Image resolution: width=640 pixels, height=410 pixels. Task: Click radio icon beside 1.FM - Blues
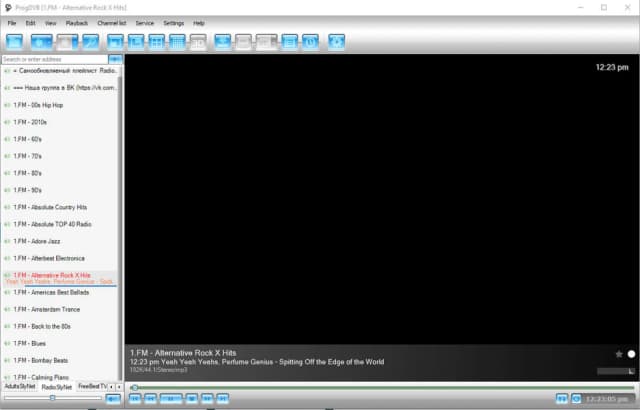point(7,344)
